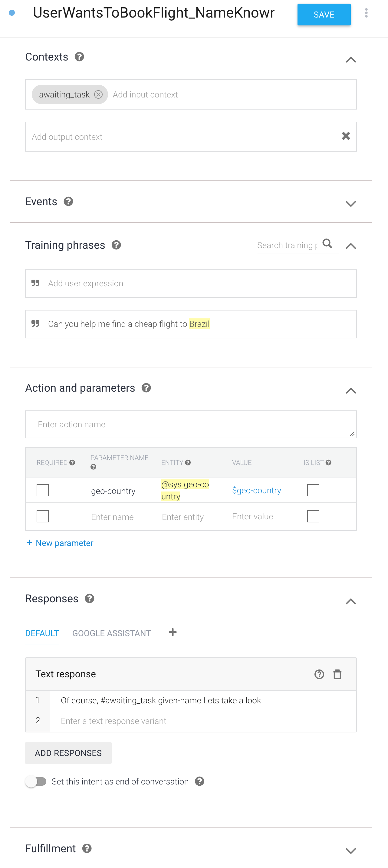Check the Required box for geo-country
Image resolution: width=388 pixels, height=868 pixels.
click(43, 490)
